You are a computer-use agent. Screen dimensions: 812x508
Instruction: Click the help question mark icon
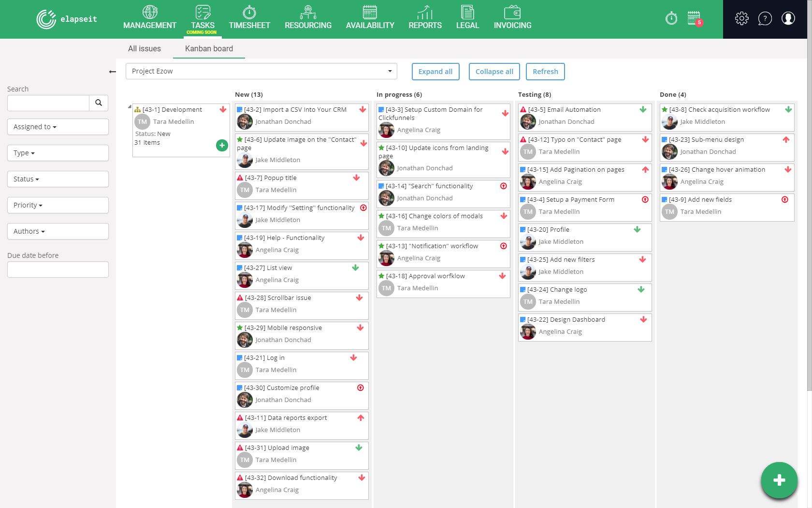[765, 19]
